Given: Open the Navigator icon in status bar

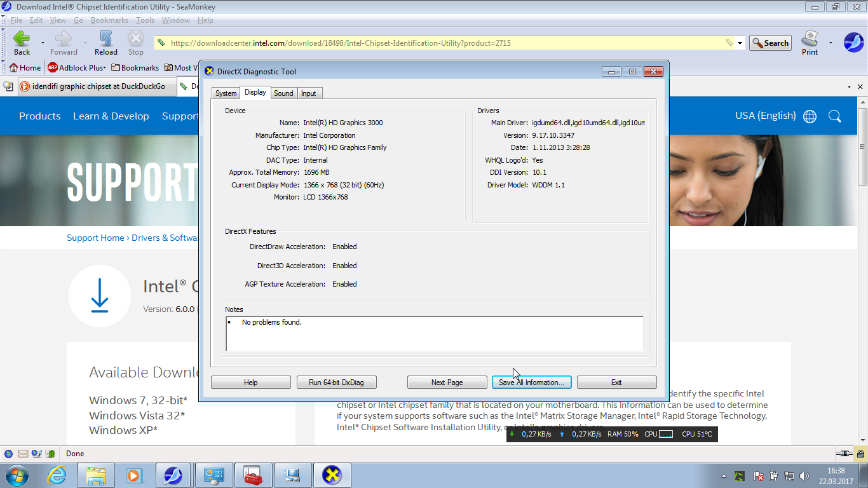Looking at the screenshot, I should (8, 454).
